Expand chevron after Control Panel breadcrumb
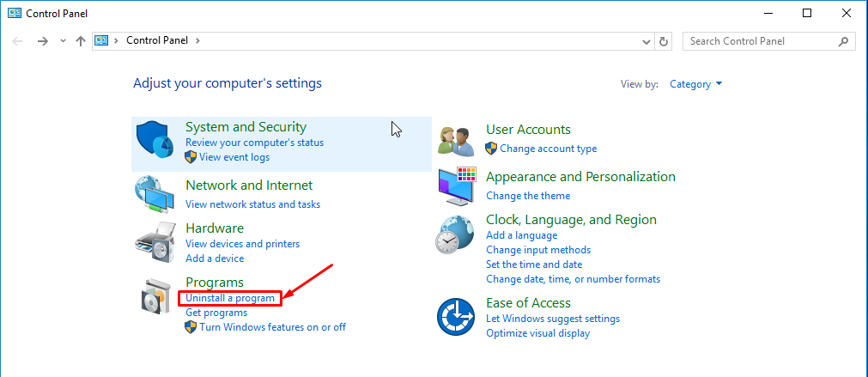The height and width of the screenshot is (377, 868). [197, 40]
